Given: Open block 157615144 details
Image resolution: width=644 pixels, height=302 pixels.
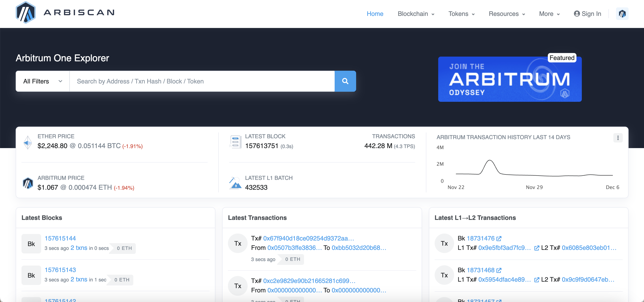Looking at the screenshot, I should [x=60, y=238].
